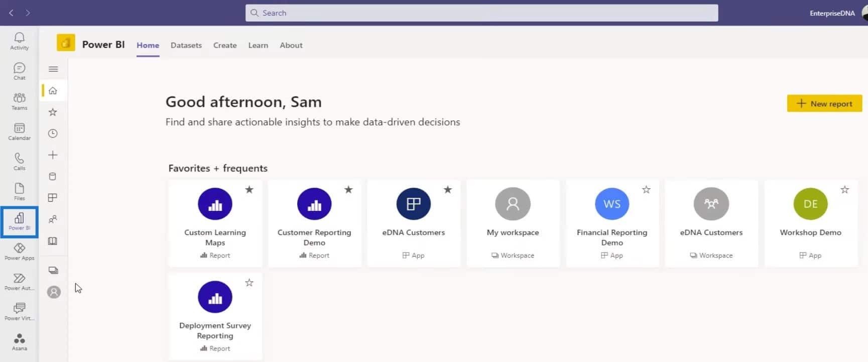This screenshot has width=868, height=362.
Task: Open eDNA Customers App card
Action: pyautogui.click(x=414, y=223)
